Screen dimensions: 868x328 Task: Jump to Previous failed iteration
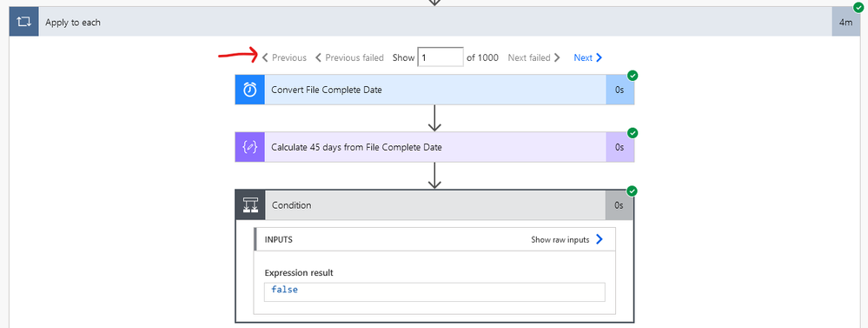(x=349, y=57)
